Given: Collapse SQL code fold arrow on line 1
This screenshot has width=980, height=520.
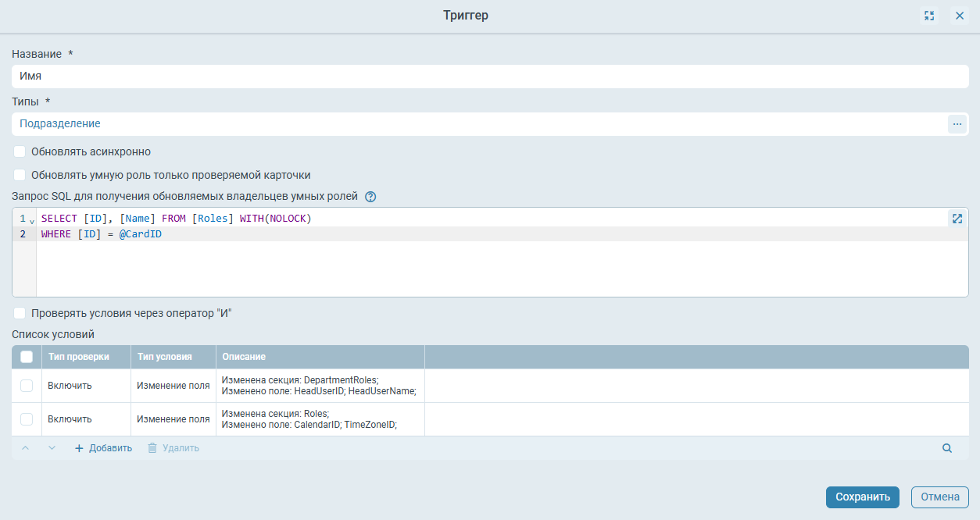Looking at the screenshot, I should [x=32, y=220].
